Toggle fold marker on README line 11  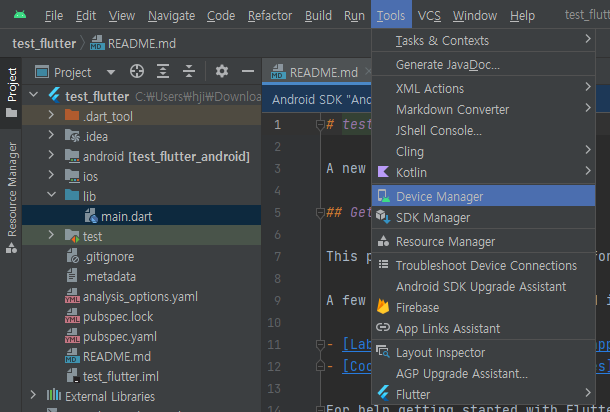click(x=320, y=345)
